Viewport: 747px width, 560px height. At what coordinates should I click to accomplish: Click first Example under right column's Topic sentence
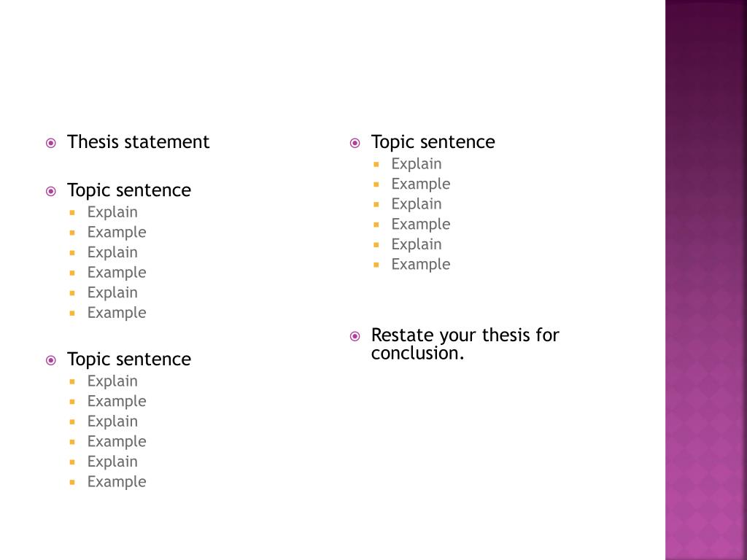[x=421, y=184]
